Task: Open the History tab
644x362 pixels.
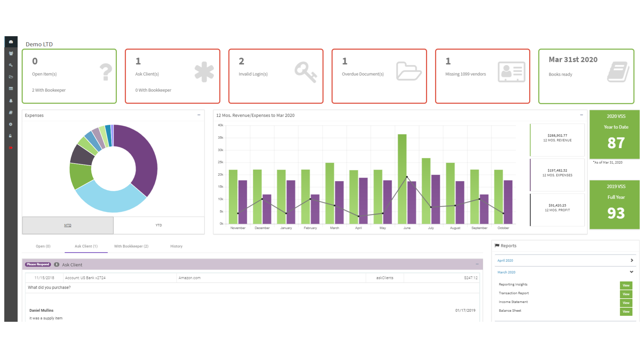Action: [x=176, y=246]
